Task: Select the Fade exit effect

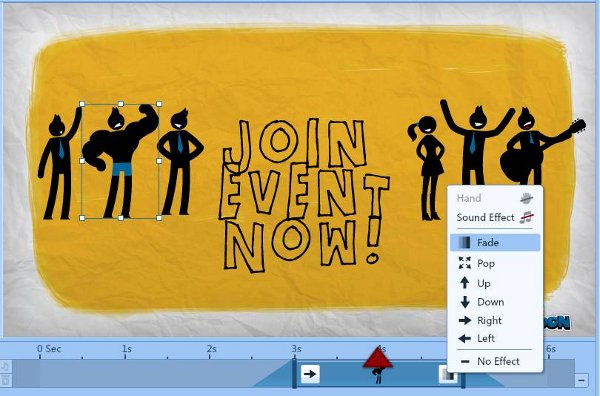Action: [495, 243]
